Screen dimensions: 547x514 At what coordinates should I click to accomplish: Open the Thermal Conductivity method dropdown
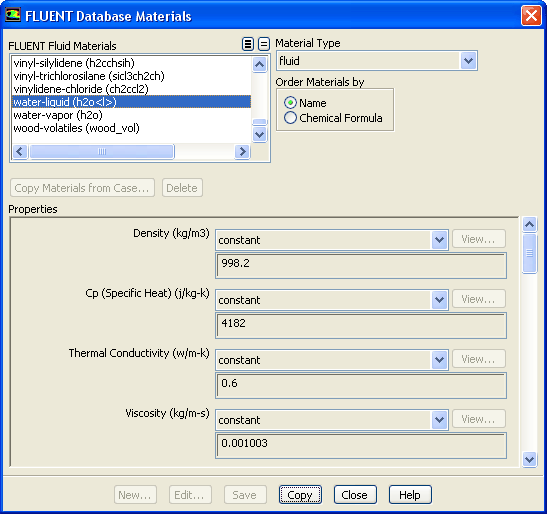439,360
